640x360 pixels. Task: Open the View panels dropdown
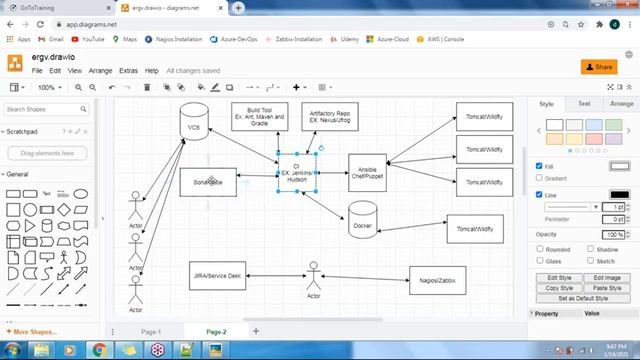click(17, 87)
